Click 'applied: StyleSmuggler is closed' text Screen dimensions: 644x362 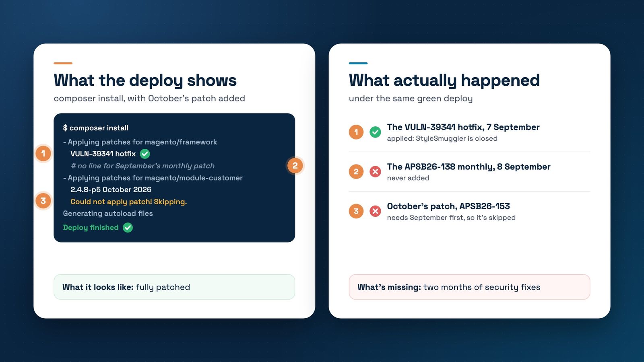[442, 138]
